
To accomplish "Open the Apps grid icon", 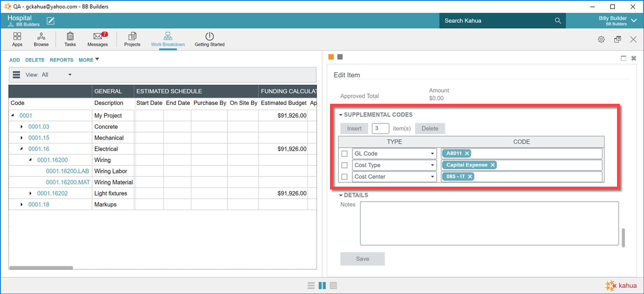I will pyautogui.click(x=17, y=39).
